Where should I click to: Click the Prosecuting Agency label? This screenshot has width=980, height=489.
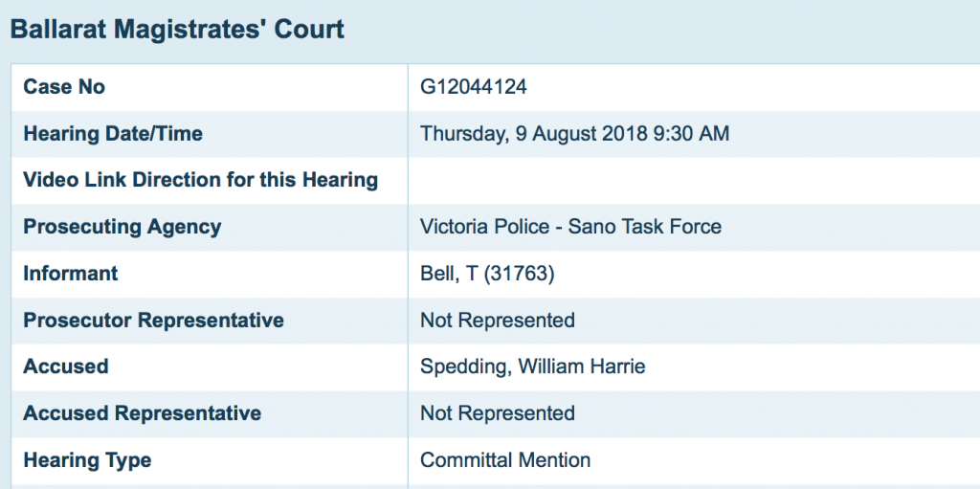pos(122,227)
